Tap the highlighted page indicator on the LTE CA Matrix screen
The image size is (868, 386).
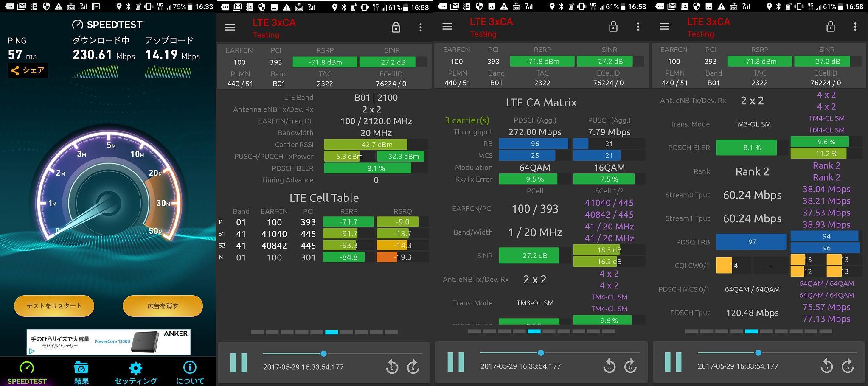point(534,331)
